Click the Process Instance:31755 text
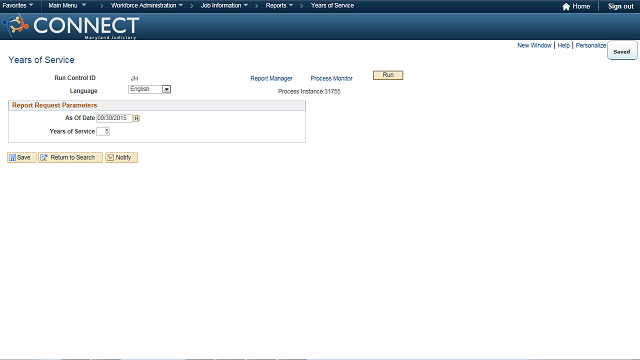This screenshot has width=640, height=360. pyautogui.click(x=309, y=91)
